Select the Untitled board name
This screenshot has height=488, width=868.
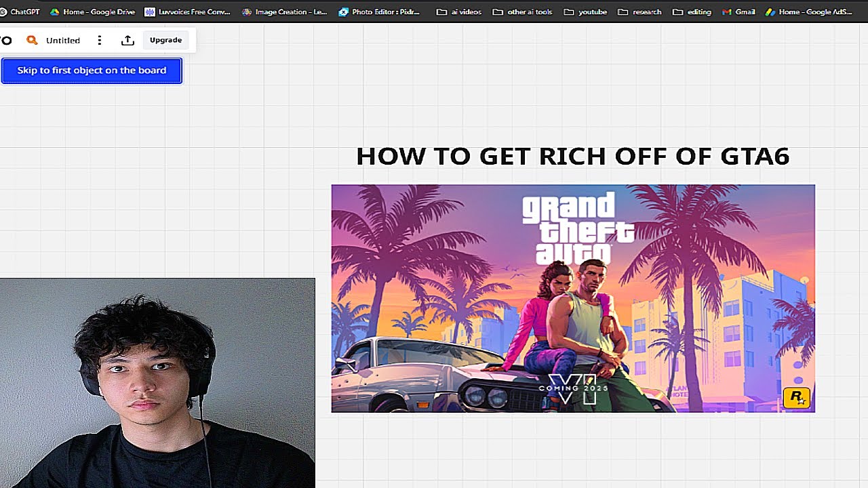(x=63, y=41)
